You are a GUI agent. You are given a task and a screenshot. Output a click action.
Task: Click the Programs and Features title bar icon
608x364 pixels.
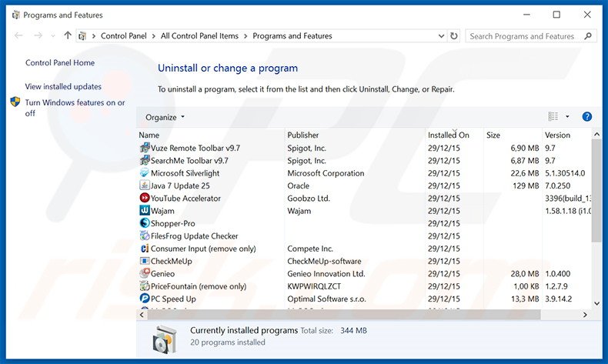(x=16, y=15)
